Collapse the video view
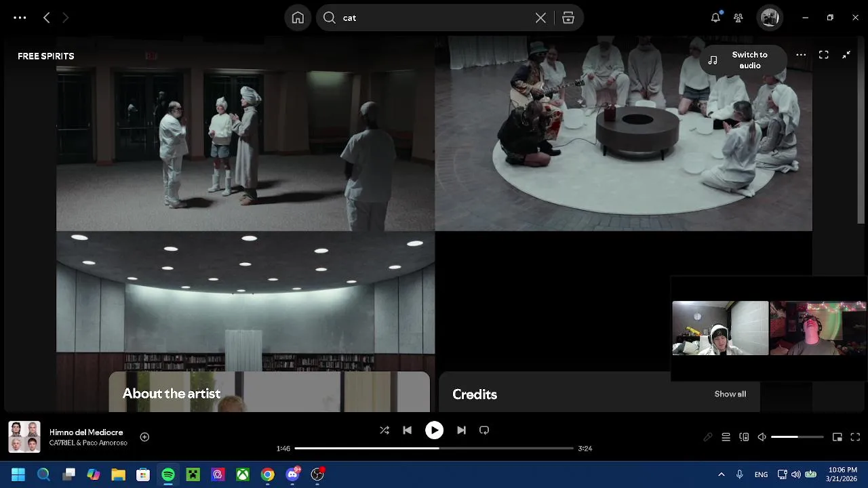This screenshot has height=488, width=868. click(846, 55)
